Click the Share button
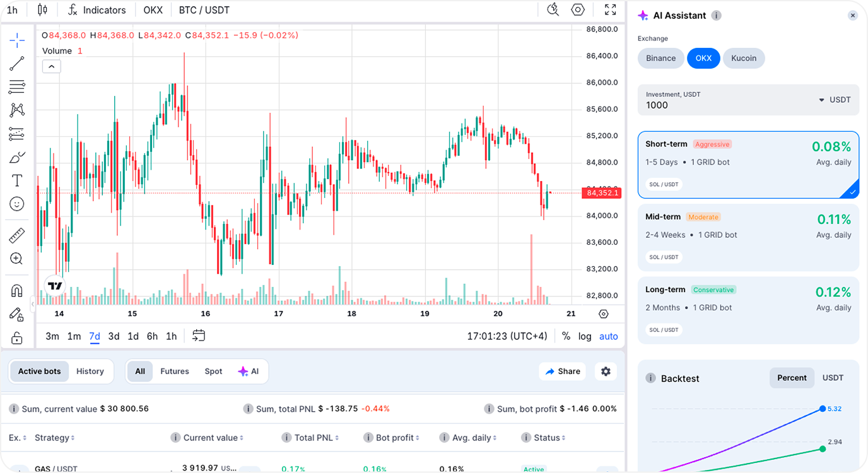Screen dimensions: 868x473 coord(562,371)
